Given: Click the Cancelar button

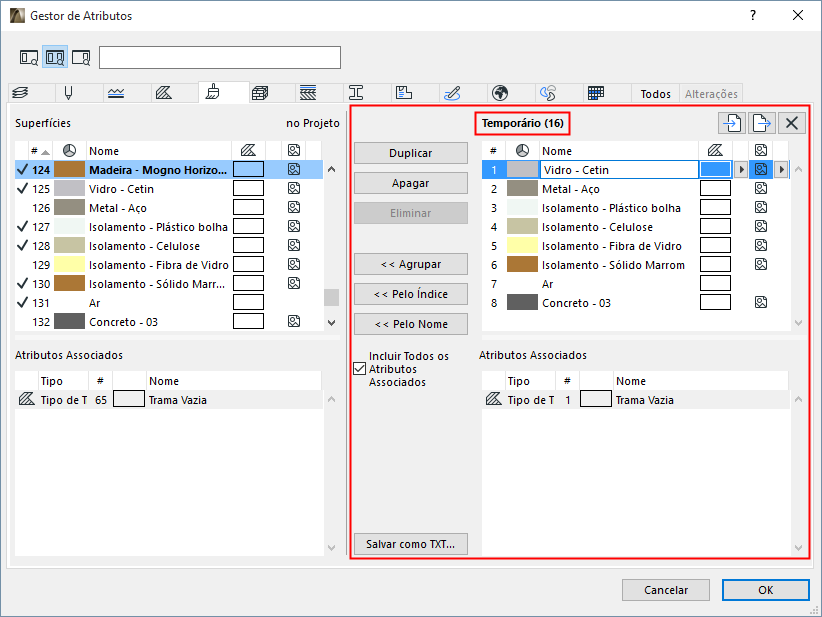Looking at the screenshot, I should (x=666, y=590).
